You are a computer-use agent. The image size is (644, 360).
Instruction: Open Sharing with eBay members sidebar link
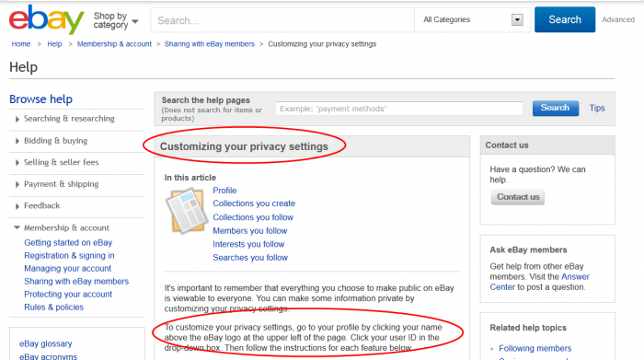click(x=76, y=282)
